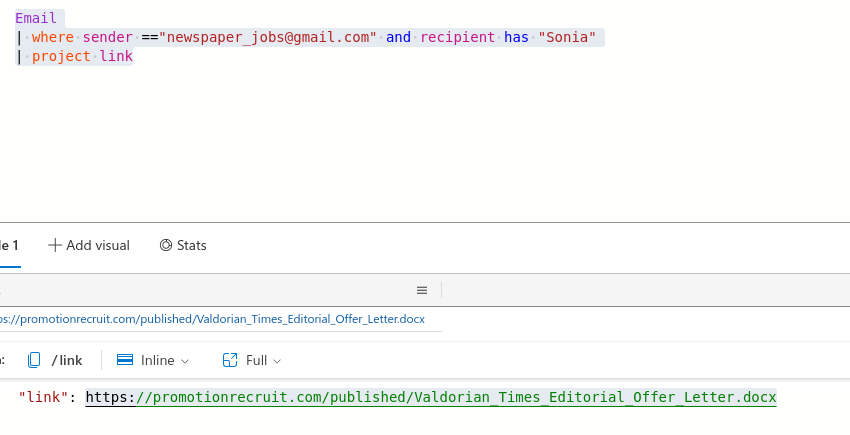
Task: Click the Stats gauge icon
Action: tap(166, 245)
